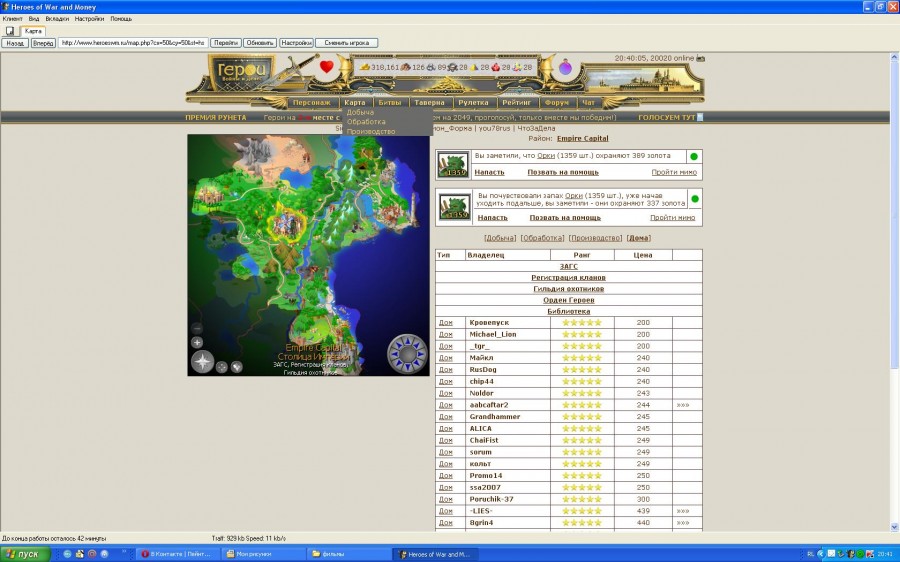Click the large star compass map button
900x562 pixels.
coord(203,363)
